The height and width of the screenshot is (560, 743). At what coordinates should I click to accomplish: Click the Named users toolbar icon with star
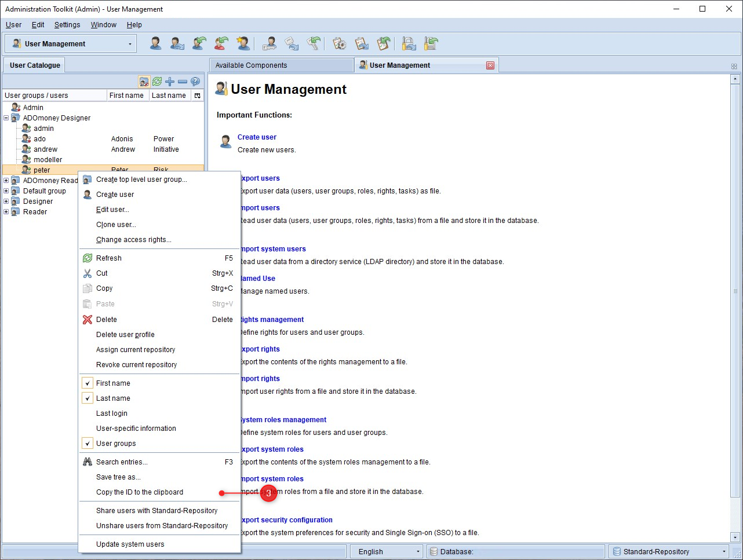coord(243,43)
